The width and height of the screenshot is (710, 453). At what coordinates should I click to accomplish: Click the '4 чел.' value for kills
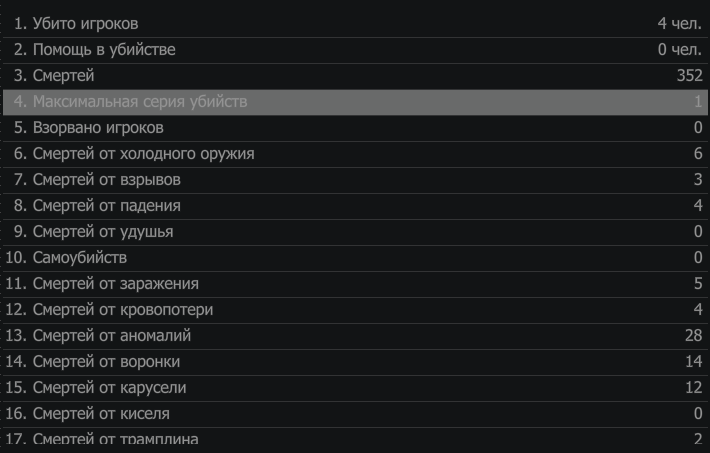click(680, 24)
